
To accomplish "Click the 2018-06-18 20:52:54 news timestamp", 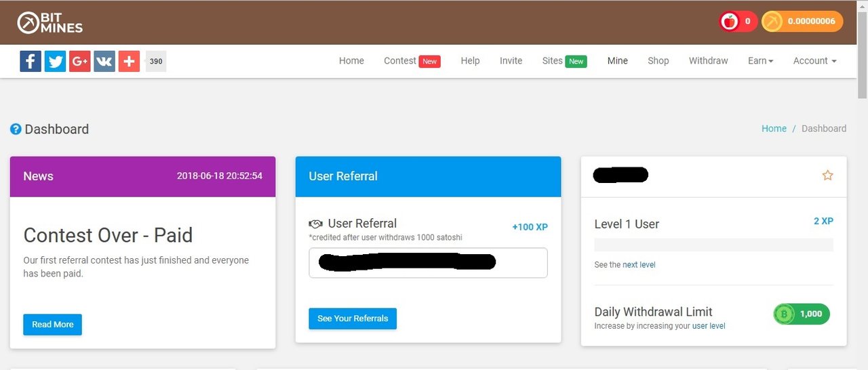I will 220,176.
